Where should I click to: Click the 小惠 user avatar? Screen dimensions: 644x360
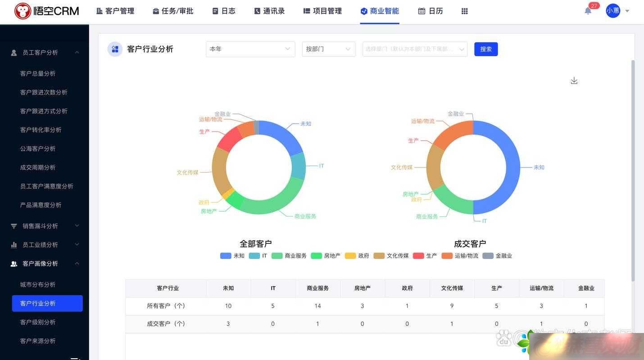tap(613, 11)
